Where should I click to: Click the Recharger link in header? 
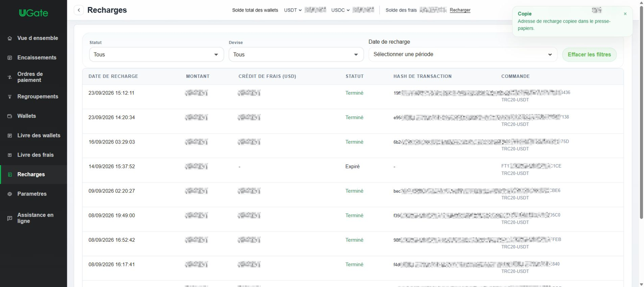[460, 10]
